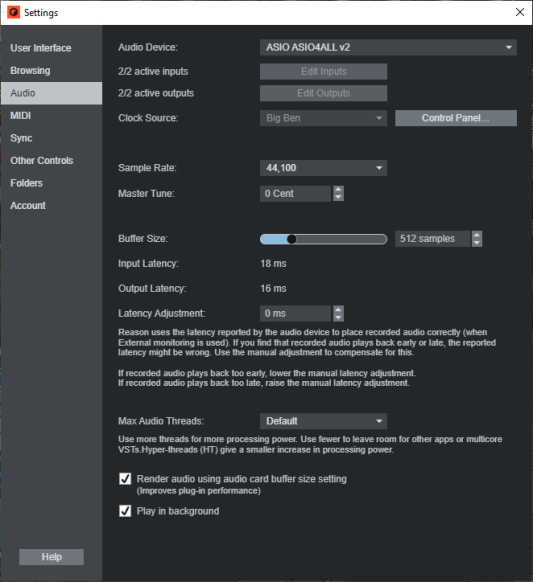Toggle the Play in background checkbox

(x=125, y=511)
